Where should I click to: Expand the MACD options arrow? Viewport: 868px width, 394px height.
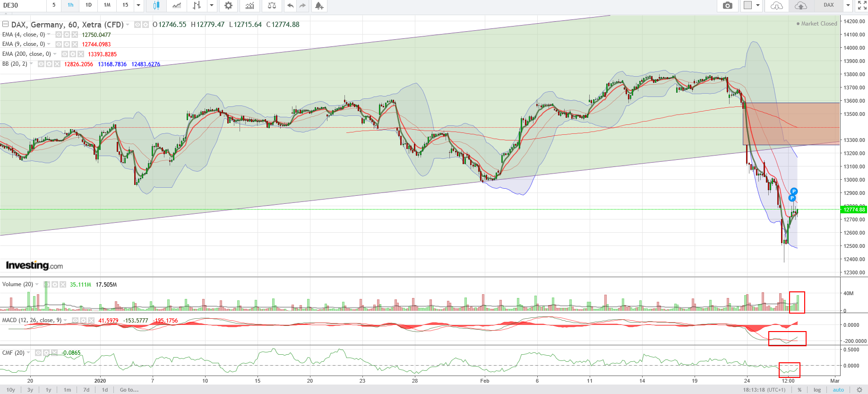tap(65, 320)
